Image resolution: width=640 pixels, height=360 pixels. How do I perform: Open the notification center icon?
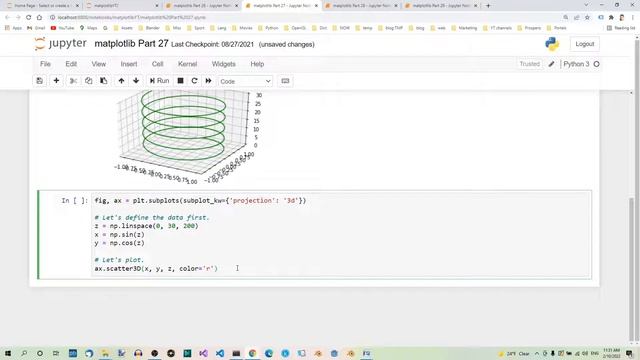[x=629, y=353]
